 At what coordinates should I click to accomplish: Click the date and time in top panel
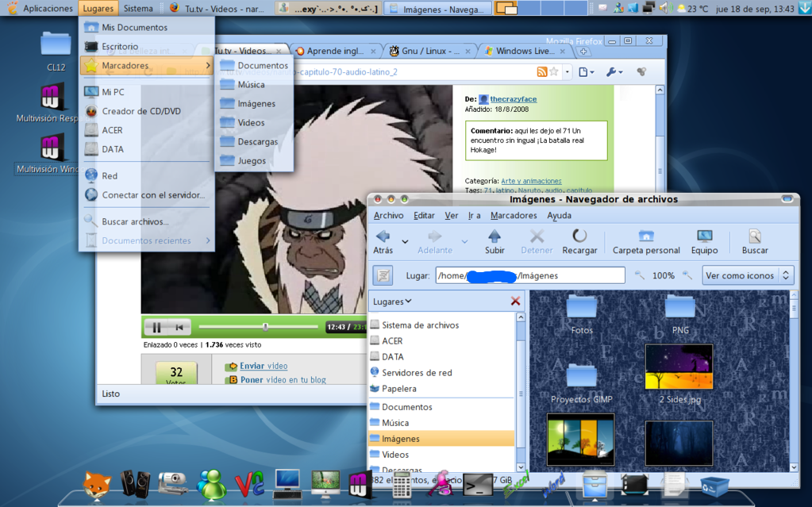[755, 9]
